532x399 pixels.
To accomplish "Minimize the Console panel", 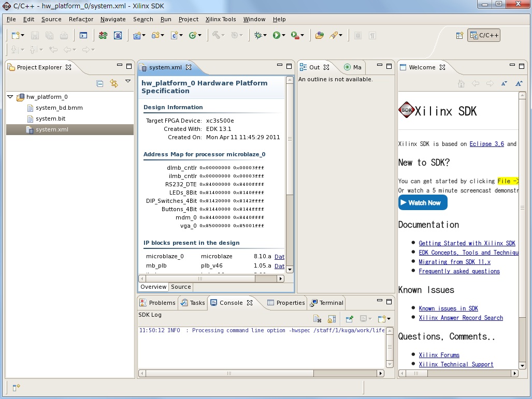I will point(380,301).
